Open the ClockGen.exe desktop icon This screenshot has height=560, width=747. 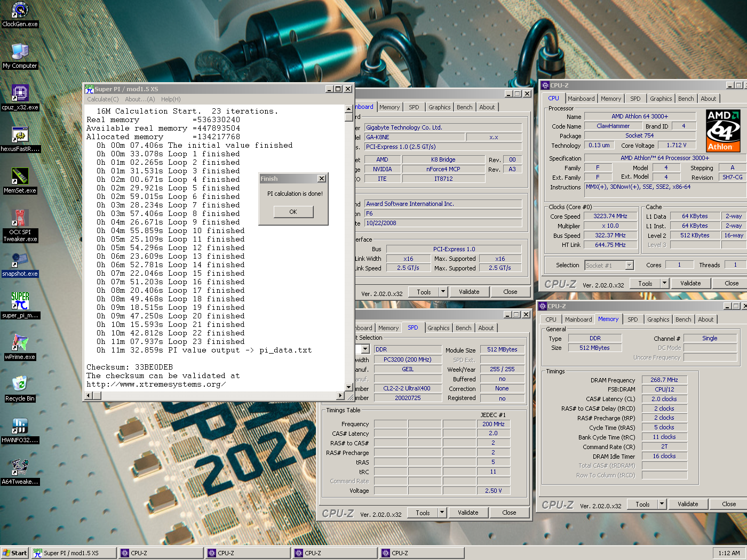pyautogui.click(x=20, y=14)
